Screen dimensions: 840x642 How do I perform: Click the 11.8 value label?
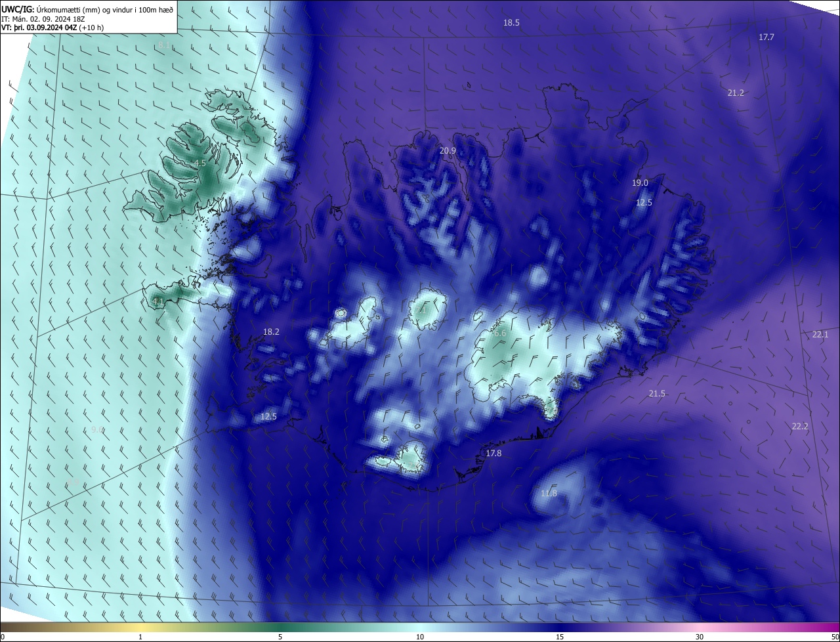pos(549,494)
